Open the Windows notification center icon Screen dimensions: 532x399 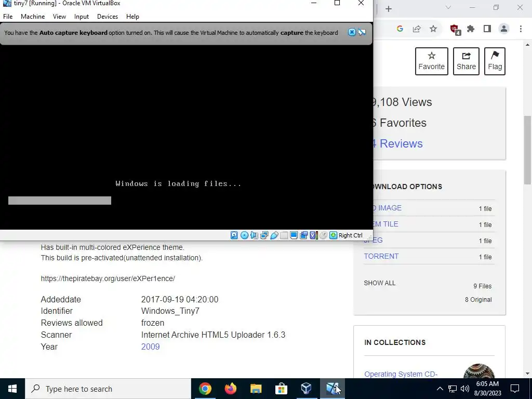515,389
